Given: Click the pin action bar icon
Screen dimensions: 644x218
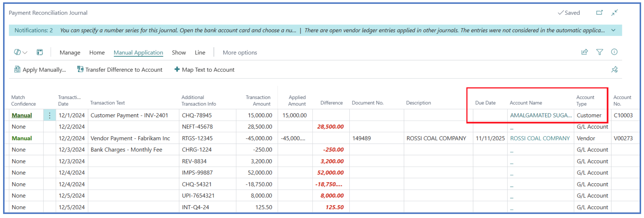Looking at the screenshot, I should [x=614, y=69].
